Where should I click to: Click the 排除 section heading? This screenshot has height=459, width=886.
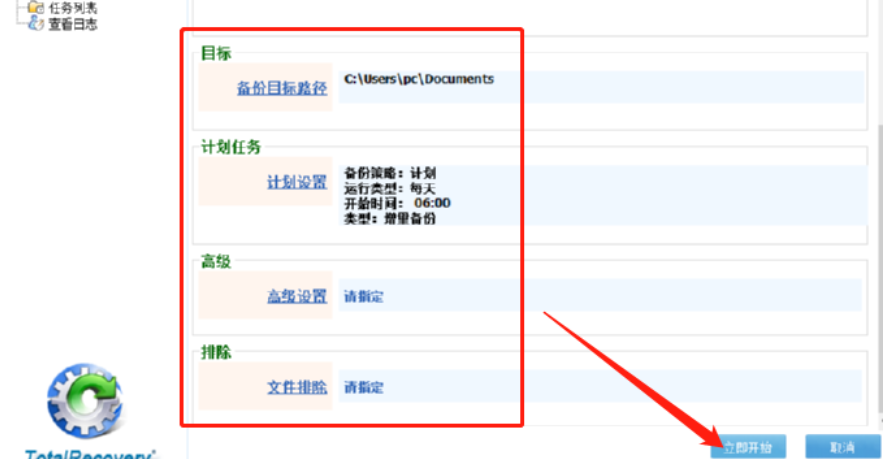point(216,353)
